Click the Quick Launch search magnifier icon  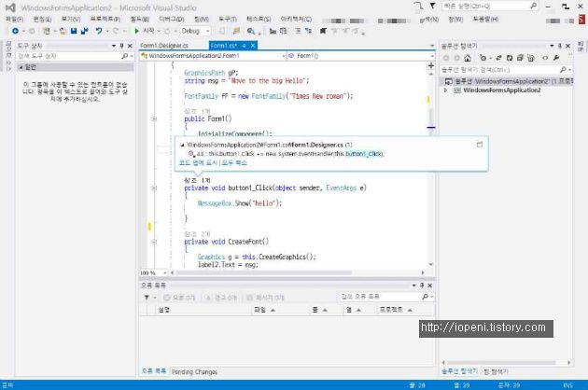tap(533, 6)
